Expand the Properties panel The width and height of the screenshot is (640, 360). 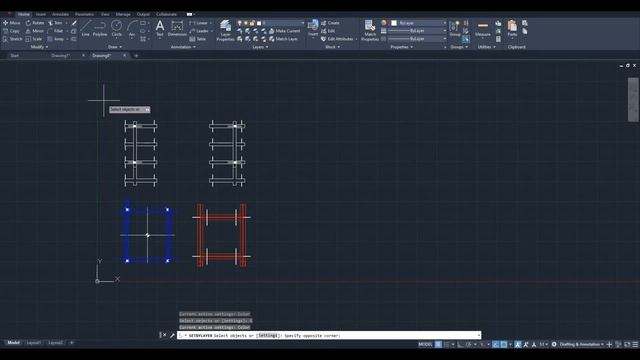pyautogui.click(x=402, y=47)
